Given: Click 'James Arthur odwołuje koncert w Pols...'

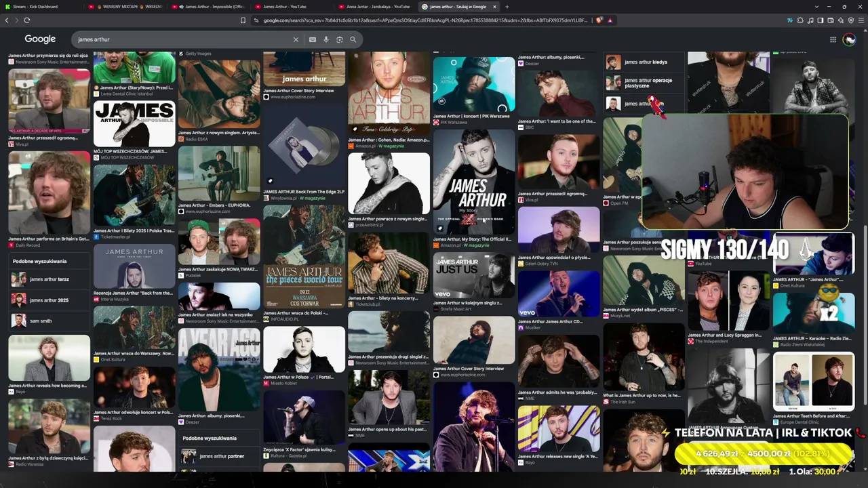Looking at the screenshot, I should tap(134, 412).
